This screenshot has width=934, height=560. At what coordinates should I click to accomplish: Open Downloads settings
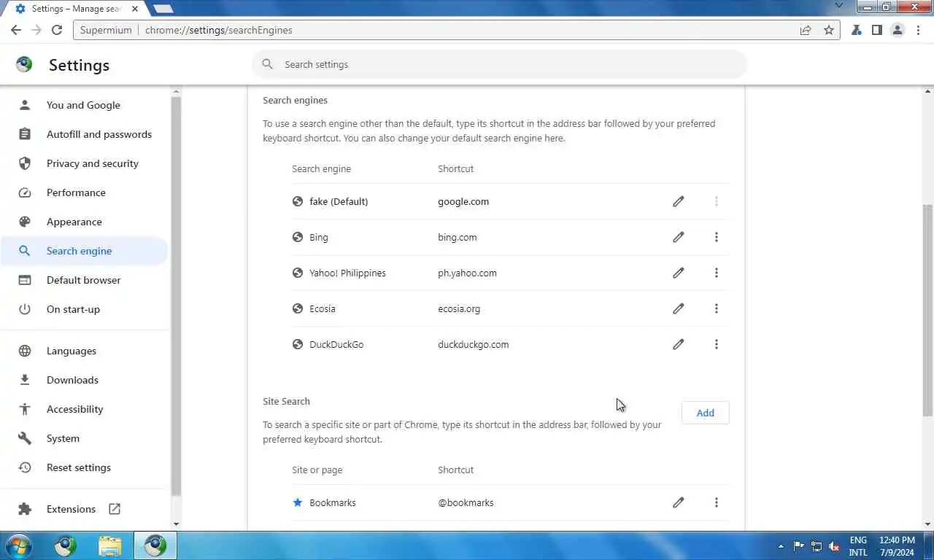tap(84, 380)
